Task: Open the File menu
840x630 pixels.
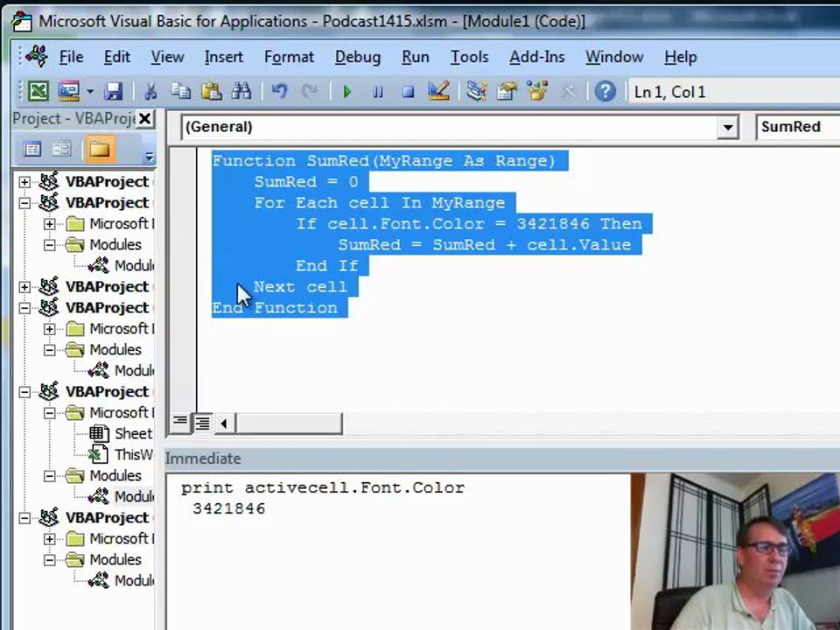Action: pyautogui.click(x=71, y=57)
